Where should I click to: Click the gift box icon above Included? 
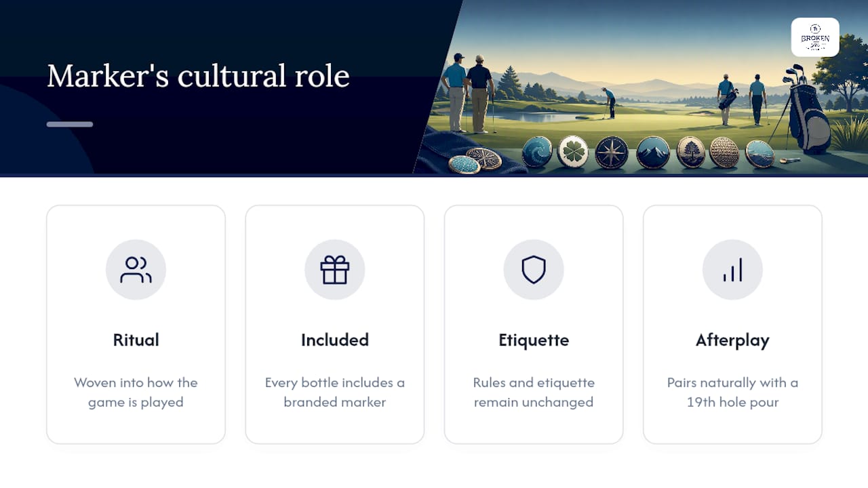(x=335, y=270)
